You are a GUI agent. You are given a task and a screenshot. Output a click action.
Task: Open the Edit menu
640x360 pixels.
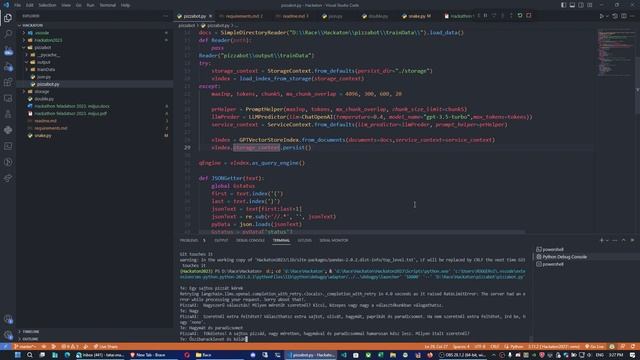pyautogui.click(x=30, y=5)
